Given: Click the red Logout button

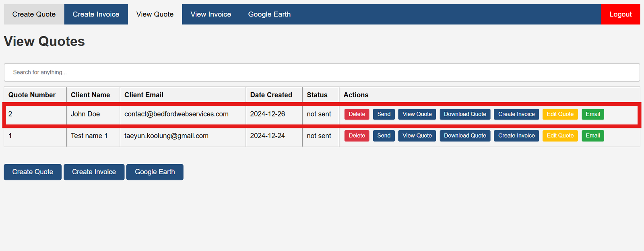Looking at the screenshot, I should 620,14.
